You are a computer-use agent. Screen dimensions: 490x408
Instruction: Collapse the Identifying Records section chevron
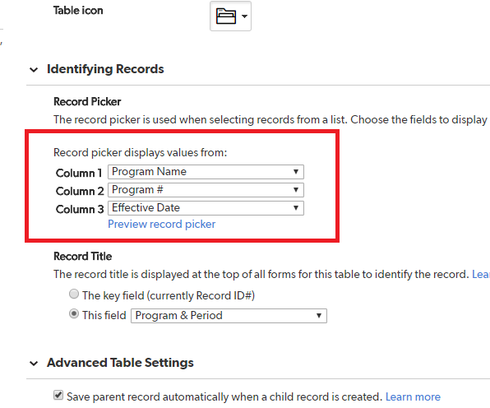pos(34,70)
